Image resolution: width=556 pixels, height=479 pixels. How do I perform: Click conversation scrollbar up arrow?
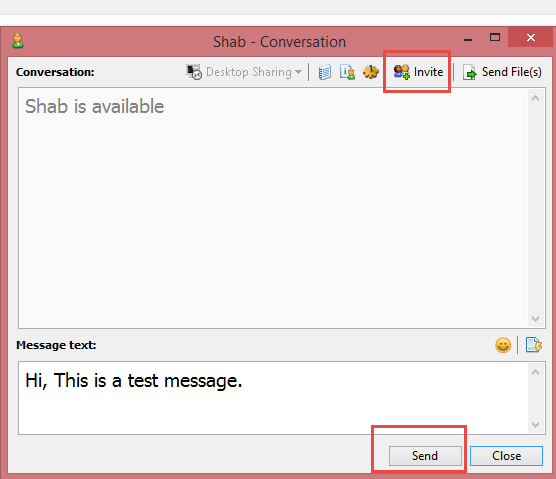click(x=535, y=98)
